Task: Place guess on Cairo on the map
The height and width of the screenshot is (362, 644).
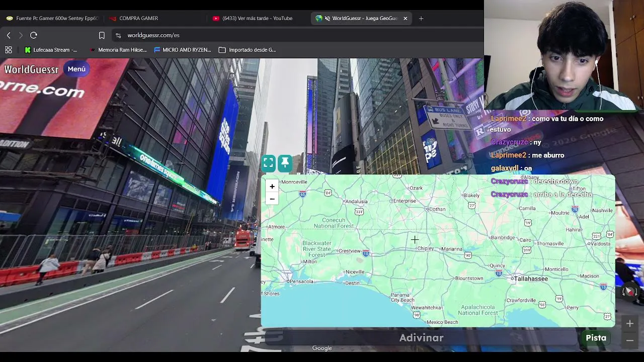Action: point(525,240)
